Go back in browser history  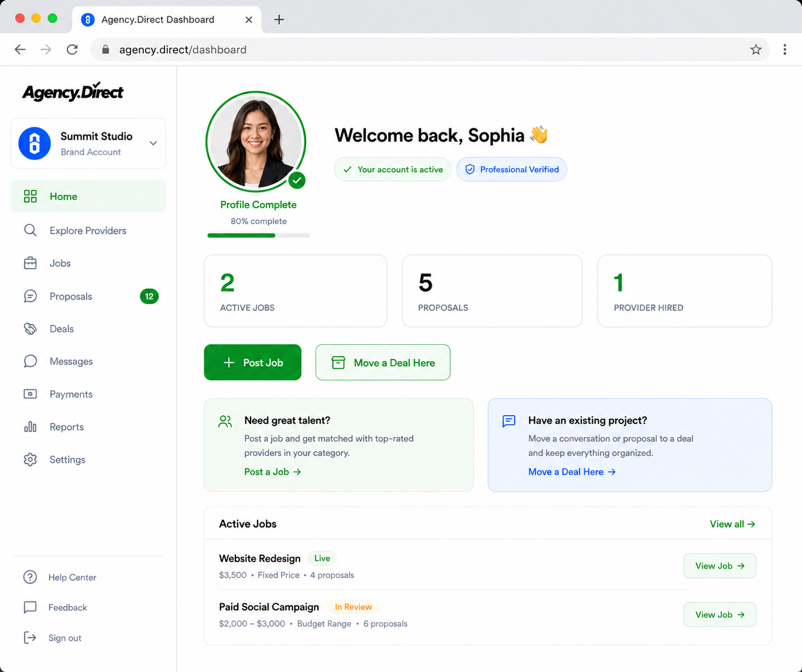pyautogui.click(x=20, y=50)
